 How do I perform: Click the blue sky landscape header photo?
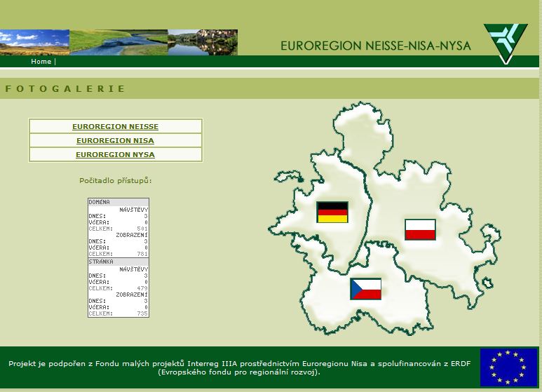(x=34, y=42)
